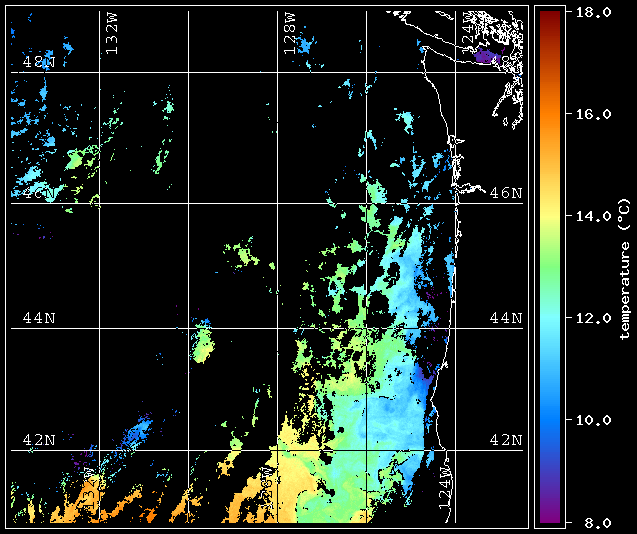Screen dimensions: 637x534
Task: Pick the purple bottom of colorbar
Action: (x=550, y=516)
